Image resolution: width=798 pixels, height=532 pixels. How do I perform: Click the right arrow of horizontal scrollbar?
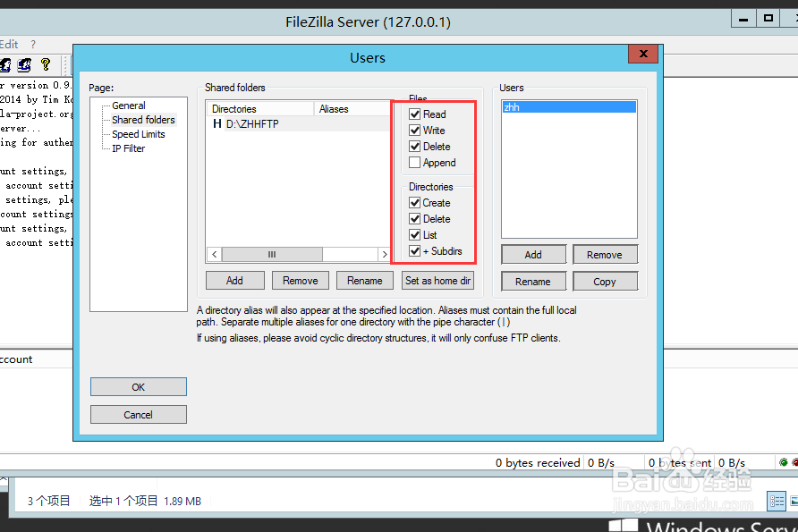coord(385,254)
